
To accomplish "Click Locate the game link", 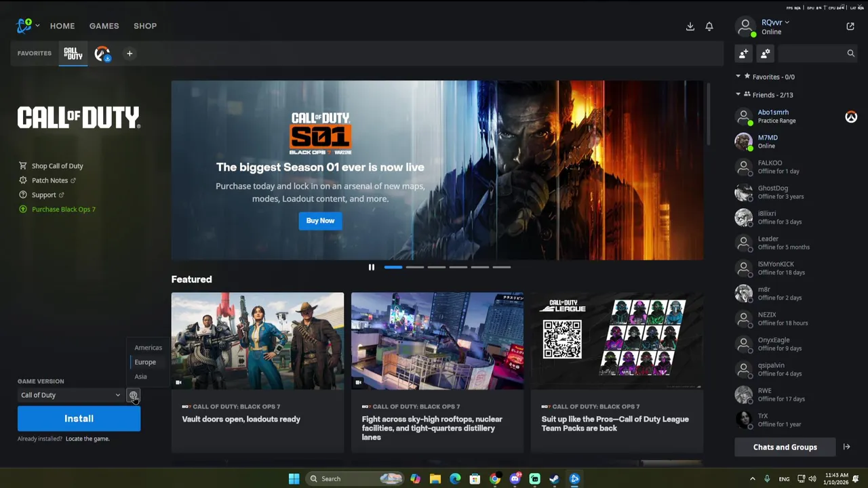I will click(x=87, y=439).
